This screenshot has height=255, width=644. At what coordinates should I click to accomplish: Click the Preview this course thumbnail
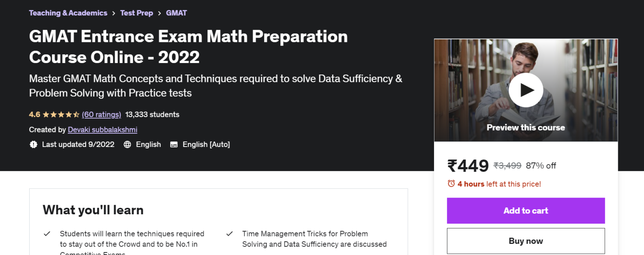point(526,90)
